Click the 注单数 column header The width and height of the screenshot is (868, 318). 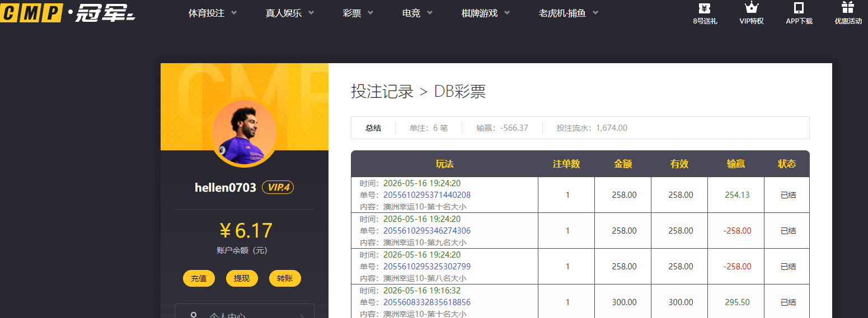coord(566,164)
